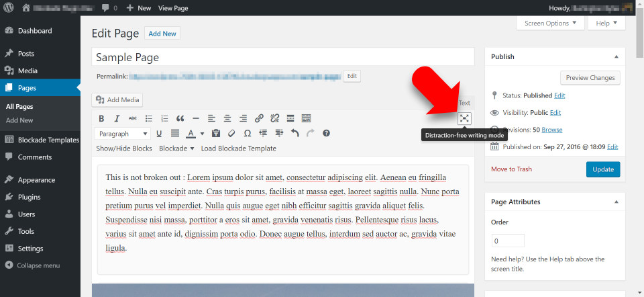The width and height of the screenshot is (644, 297).
Task: Insert or edit a link
Action: coord(259,118)
